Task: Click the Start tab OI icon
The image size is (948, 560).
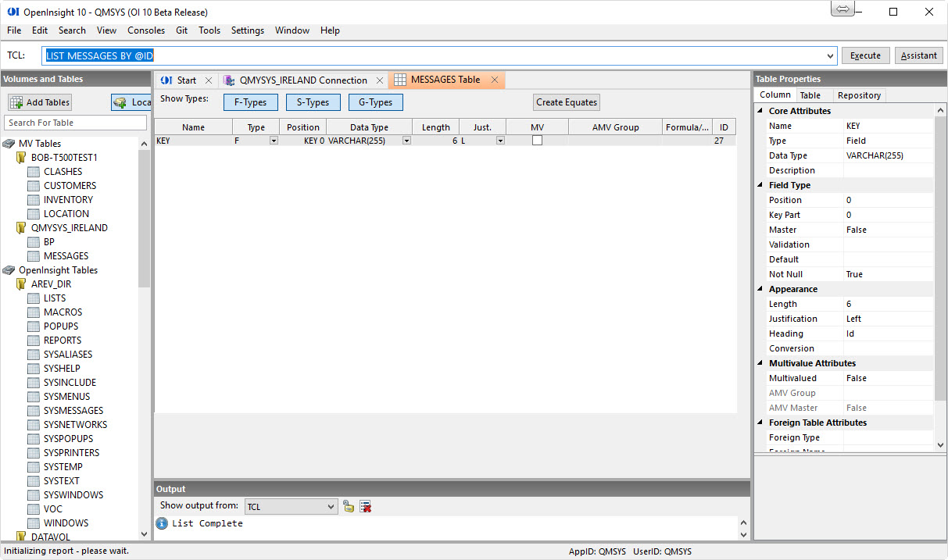Action: pyautogui.click(x=166, y=80)
